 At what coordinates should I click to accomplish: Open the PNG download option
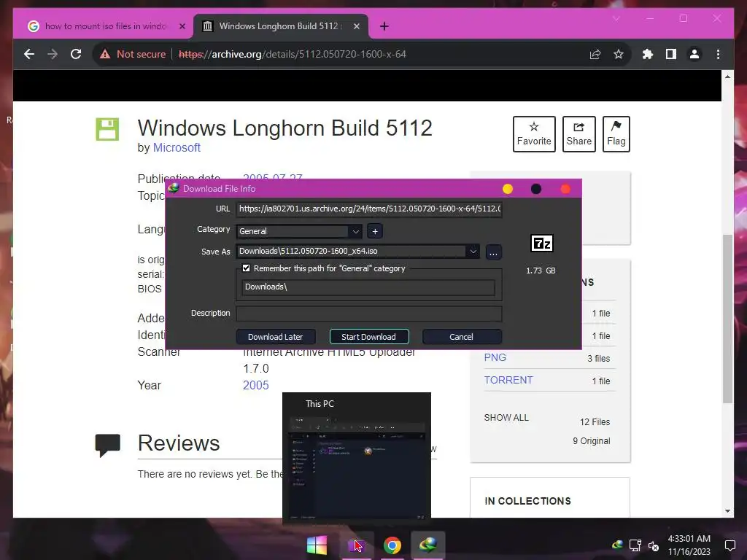[x=495, y=357]
